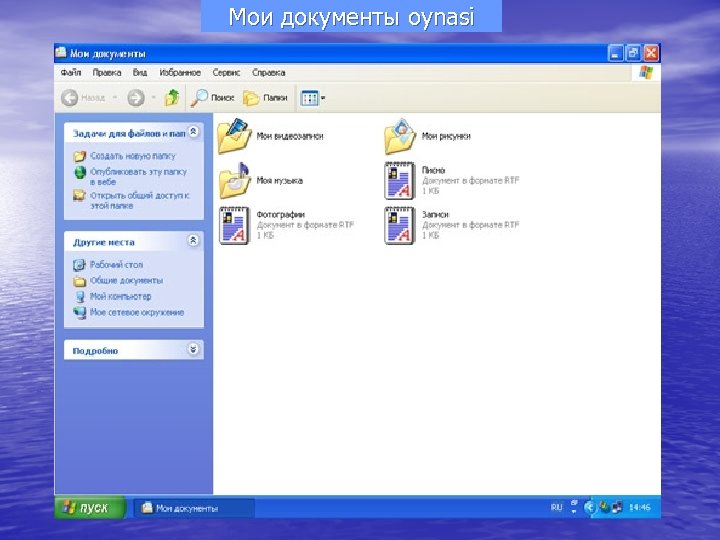Click Опубликовать эту папку в вебе link
This screenshot has width=720, height=540.
138,177
